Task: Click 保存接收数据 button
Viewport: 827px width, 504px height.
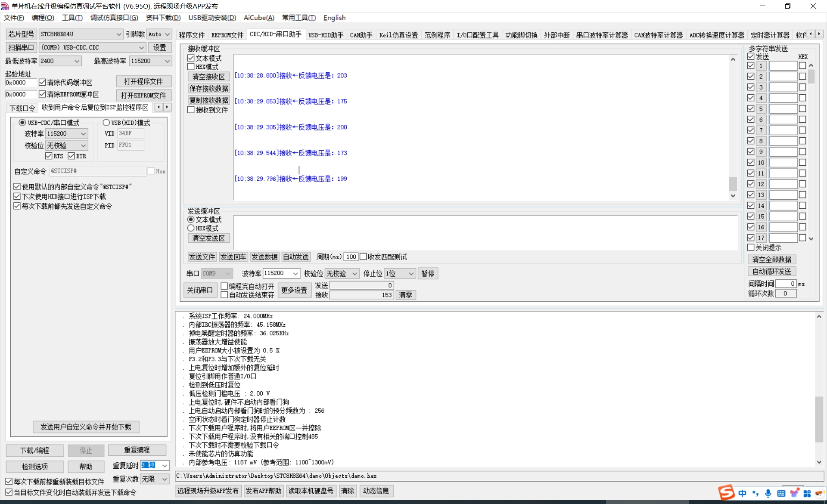Action: click(x=208, y=88)
